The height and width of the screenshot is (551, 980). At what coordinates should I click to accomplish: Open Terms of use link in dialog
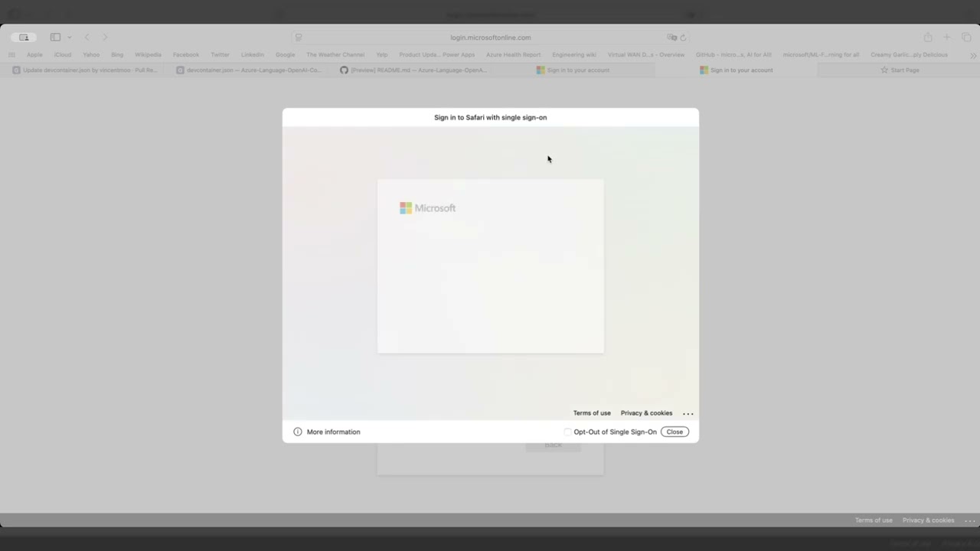pos(592,413)
